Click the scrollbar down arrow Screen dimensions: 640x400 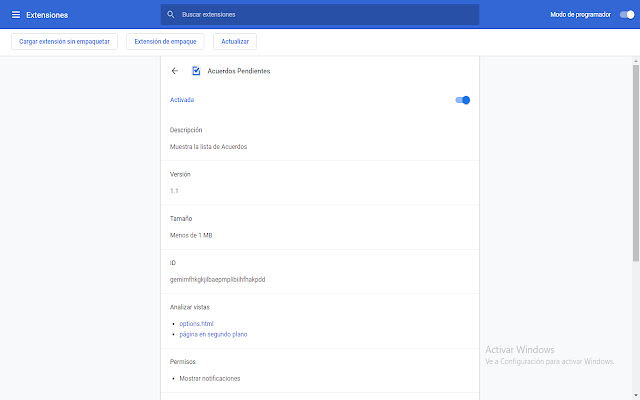point(636,396)
